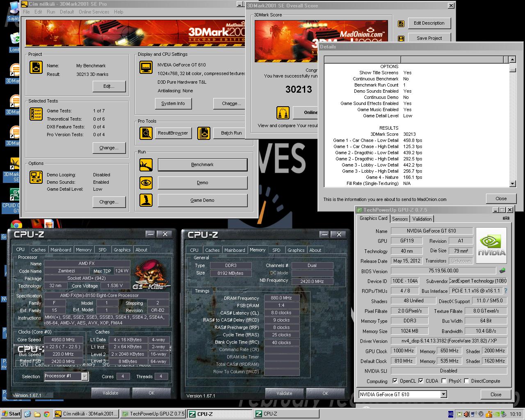
Task: Open the Help menu in 3DMark2001
Action: tap(119, 12)
